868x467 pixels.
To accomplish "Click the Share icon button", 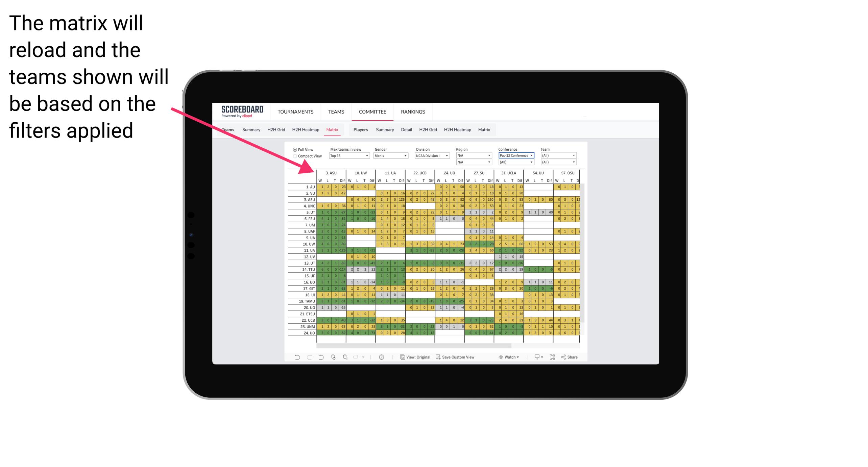I will tap(571, 357).
